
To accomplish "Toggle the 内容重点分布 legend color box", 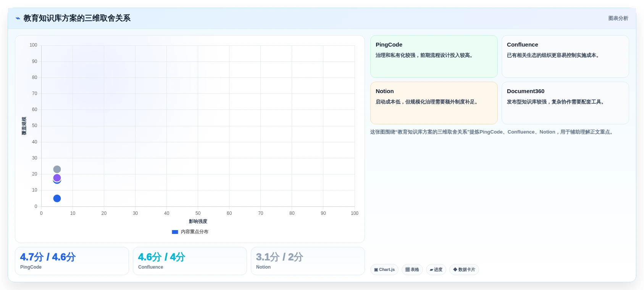I will point(175,232).
